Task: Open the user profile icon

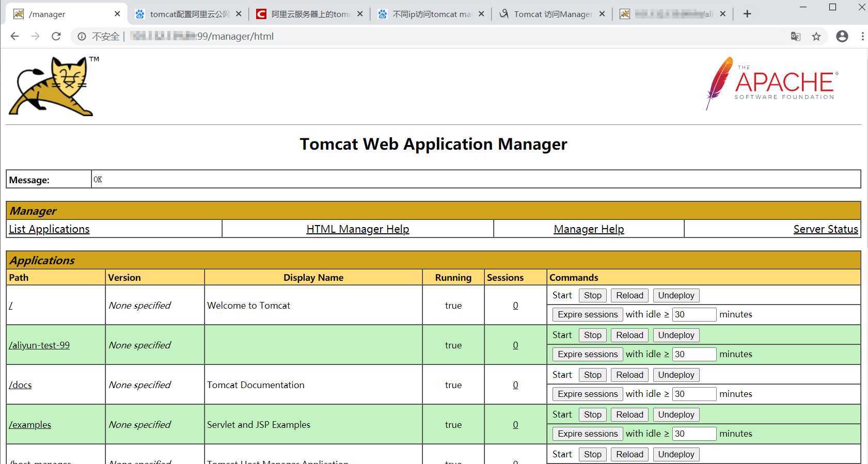Action: click(842, 36)
